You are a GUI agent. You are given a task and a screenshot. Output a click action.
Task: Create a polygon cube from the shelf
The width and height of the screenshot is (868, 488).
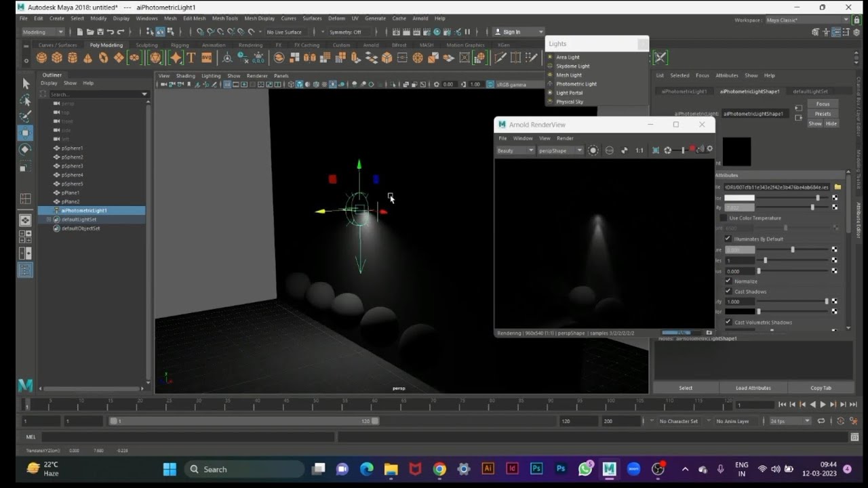(x=57, y=58)
